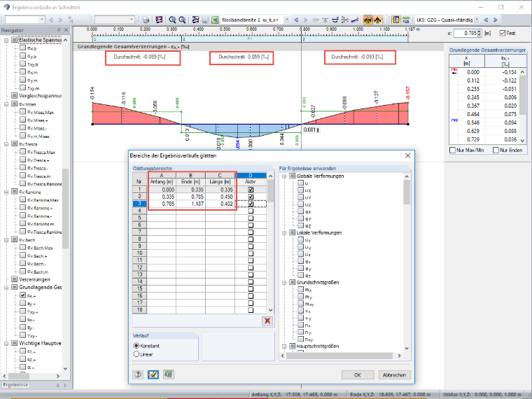The height and width of the screenshot is (399, 532).
Task: Toggle the Fest checkbox
Action: (x=503, y=33)
